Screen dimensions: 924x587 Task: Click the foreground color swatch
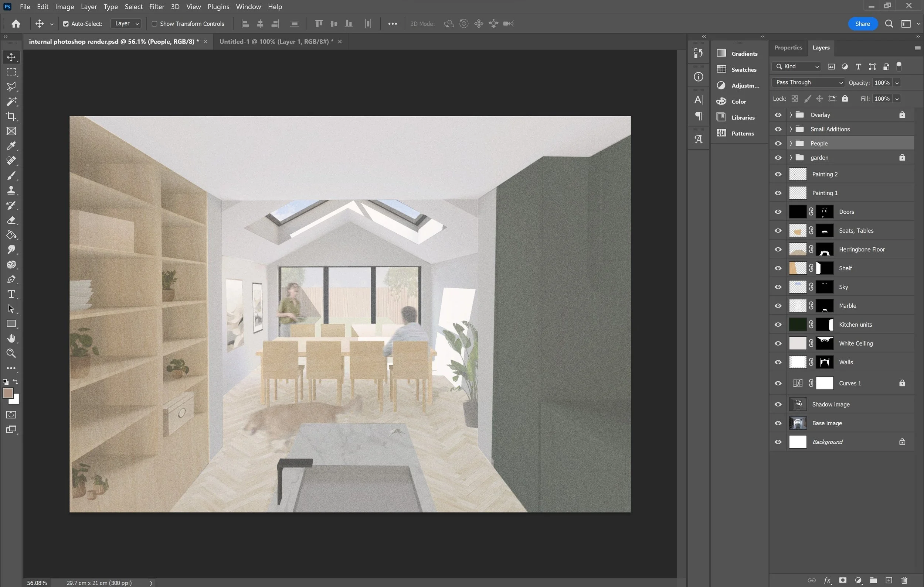pos(8,393)
